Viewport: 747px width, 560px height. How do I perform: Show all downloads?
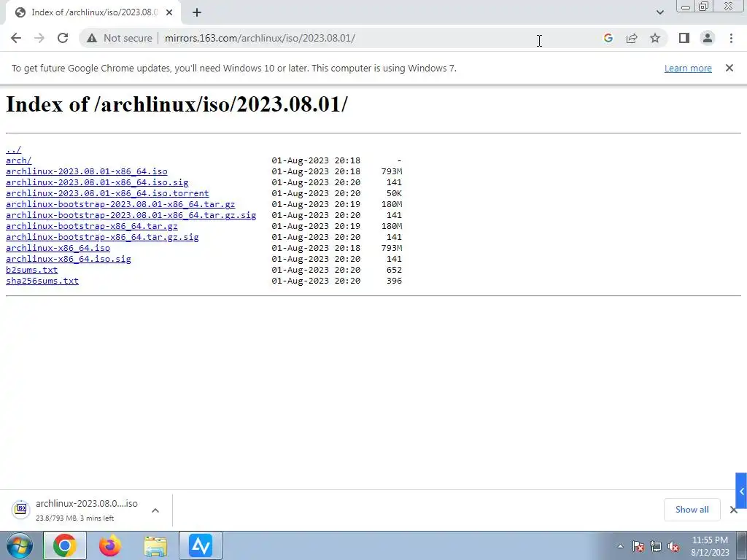(692, 510)
